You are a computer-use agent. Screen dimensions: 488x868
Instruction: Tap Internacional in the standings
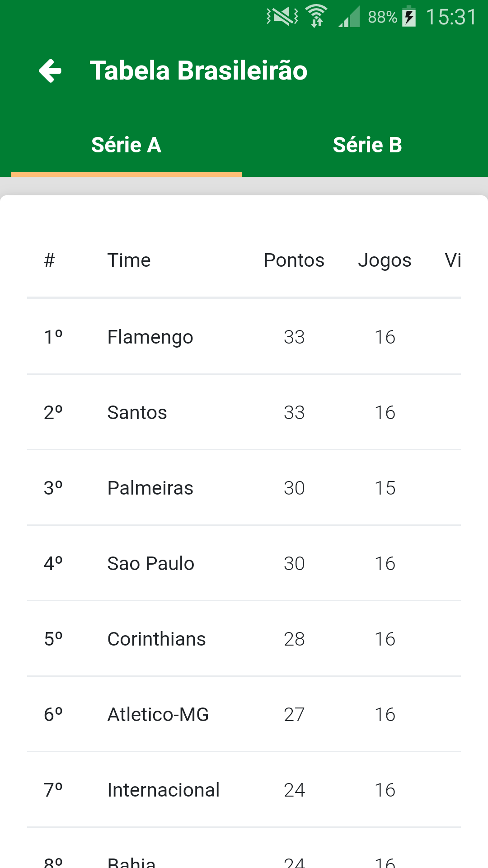(163, 790)
